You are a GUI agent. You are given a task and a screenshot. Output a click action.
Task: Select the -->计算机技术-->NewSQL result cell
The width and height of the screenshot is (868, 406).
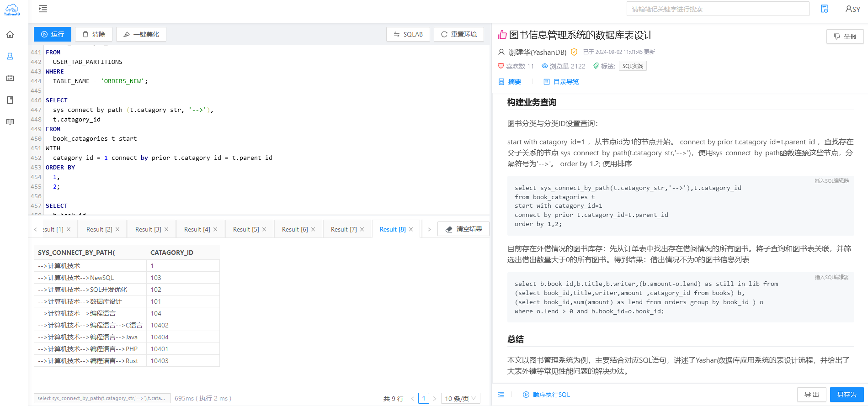coord(91,278)
